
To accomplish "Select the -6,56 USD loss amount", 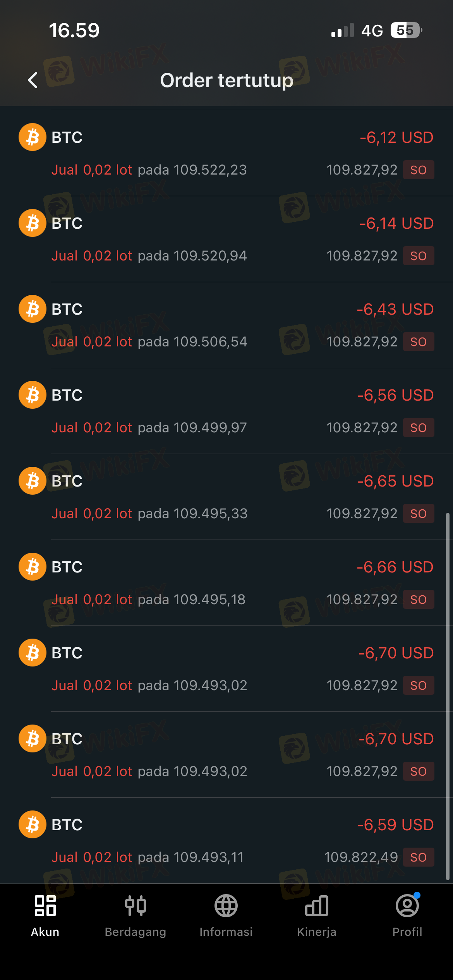I will [395, 395].
